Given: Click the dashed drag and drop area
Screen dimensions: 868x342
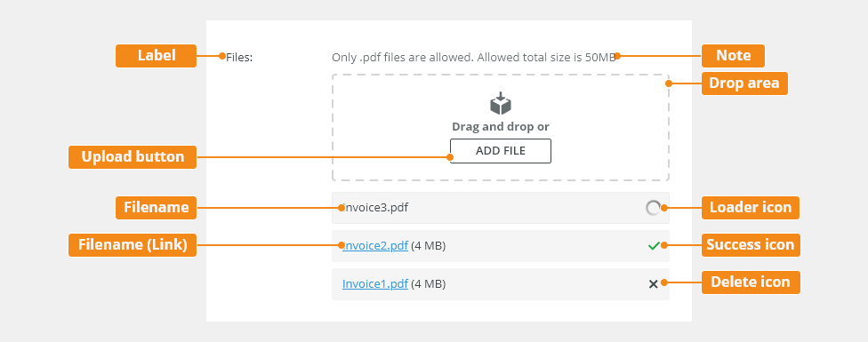Looking at the screenshot, I should tap(501, 128).
